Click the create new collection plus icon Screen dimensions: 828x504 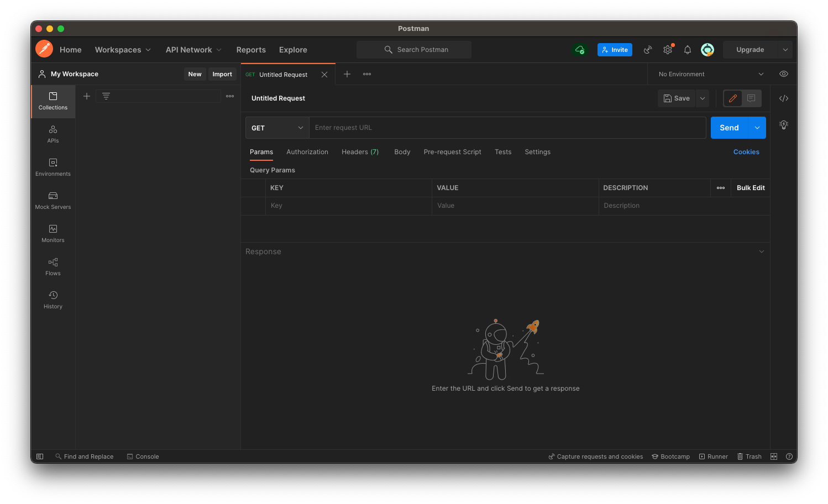87,96
